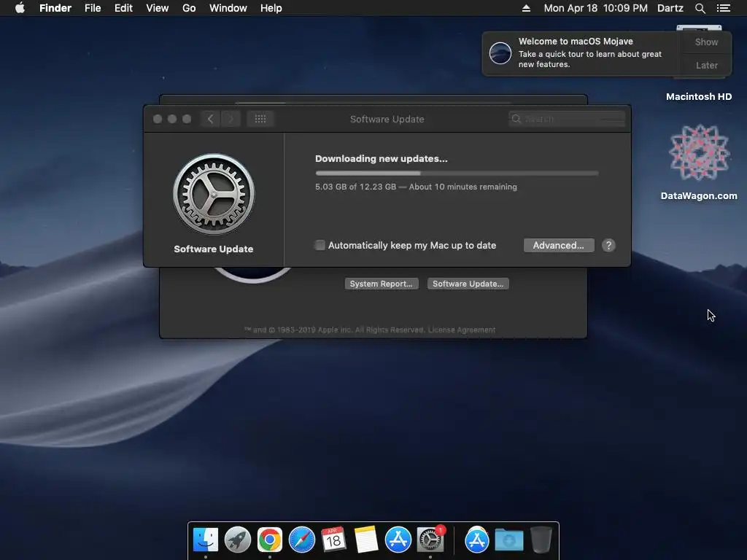Click the Search field in Software Update
Image resolution: width=747 pixels, height=560 pixels.
pos(566,119)
